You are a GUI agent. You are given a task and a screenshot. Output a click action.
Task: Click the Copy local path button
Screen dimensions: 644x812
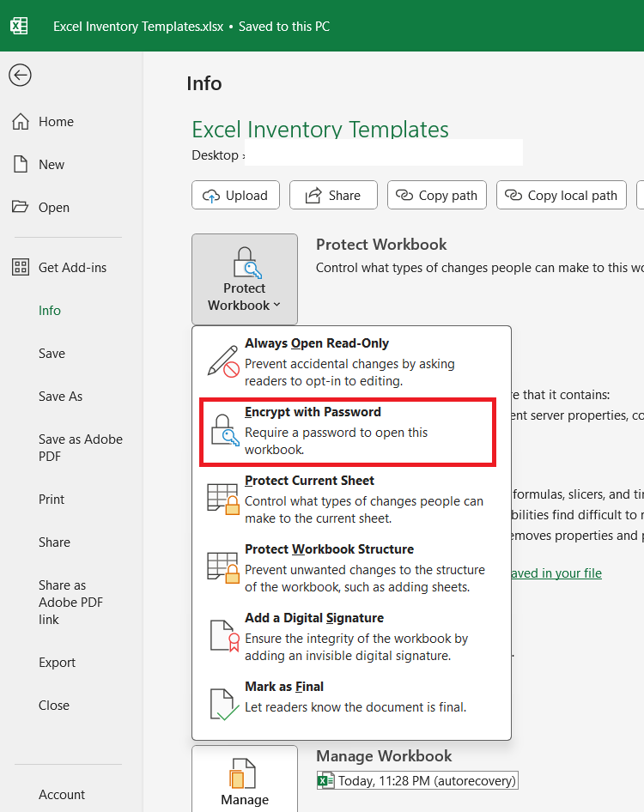[x=562, y=195]
